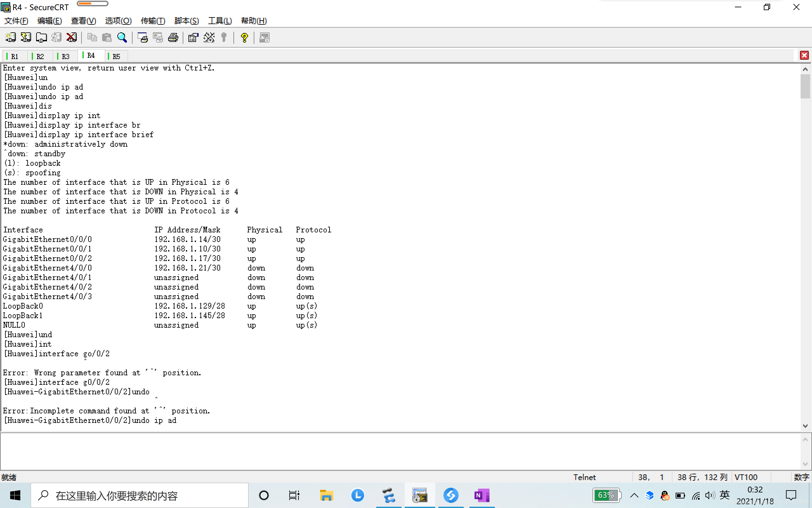The image size is (812, 508).
Task: Click chat window scrollbar down arrow
Action: click(805, 464)
